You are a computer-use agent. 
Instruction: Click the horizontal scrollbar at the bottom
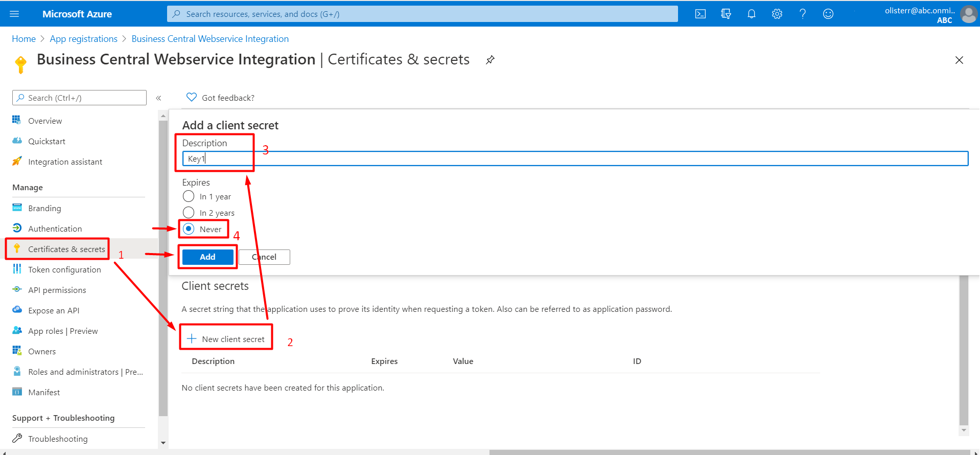729,452
